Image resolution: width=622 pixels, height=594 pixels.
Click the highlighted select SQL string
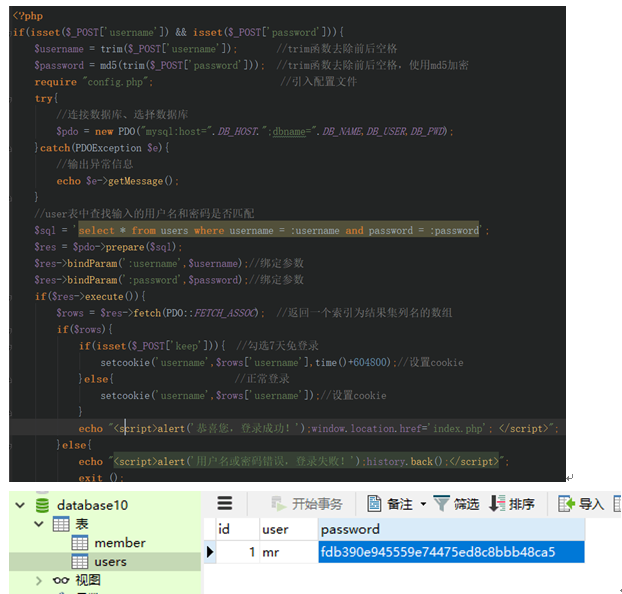pyautogui.click(x=278, y=230)
